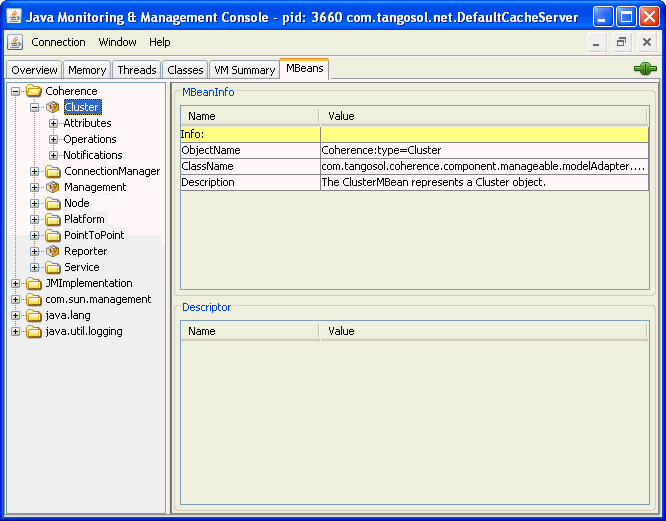Click the Java icon in the menu bar
The height and width of the screenshot is (521, 666).
pos(15,42)
